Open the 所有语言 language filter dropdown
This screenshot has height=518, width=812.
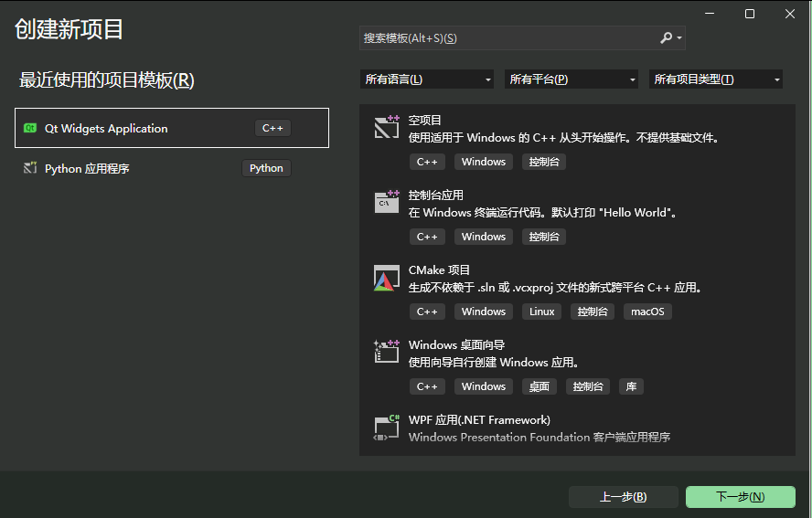(x=427, y=79)
